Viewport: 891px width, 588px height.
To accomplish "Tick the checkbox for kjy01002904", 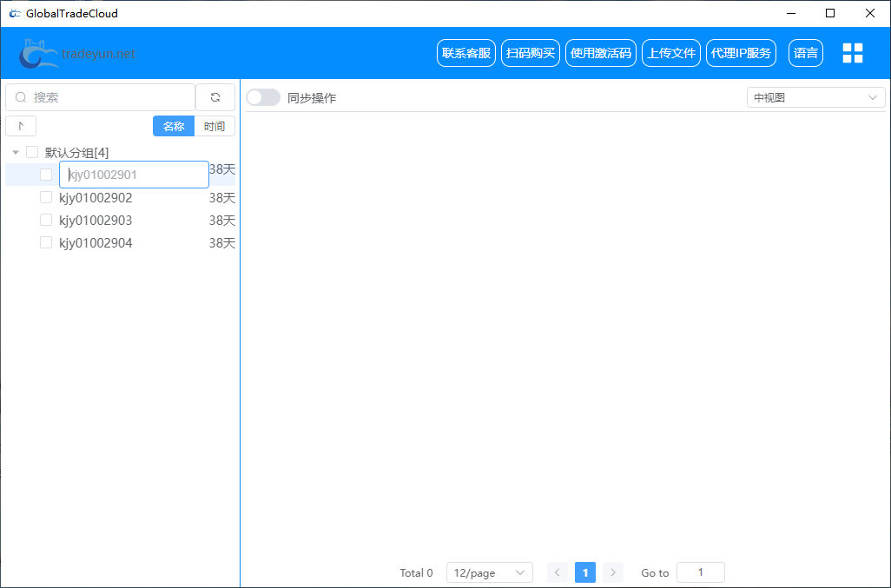I will (46, 242).
